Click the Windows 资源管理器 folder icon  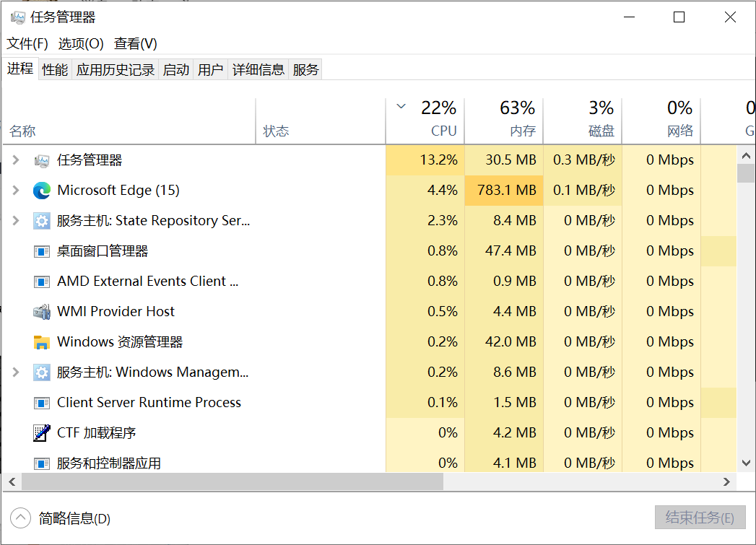pyautogui.click(x=42, y=342)
